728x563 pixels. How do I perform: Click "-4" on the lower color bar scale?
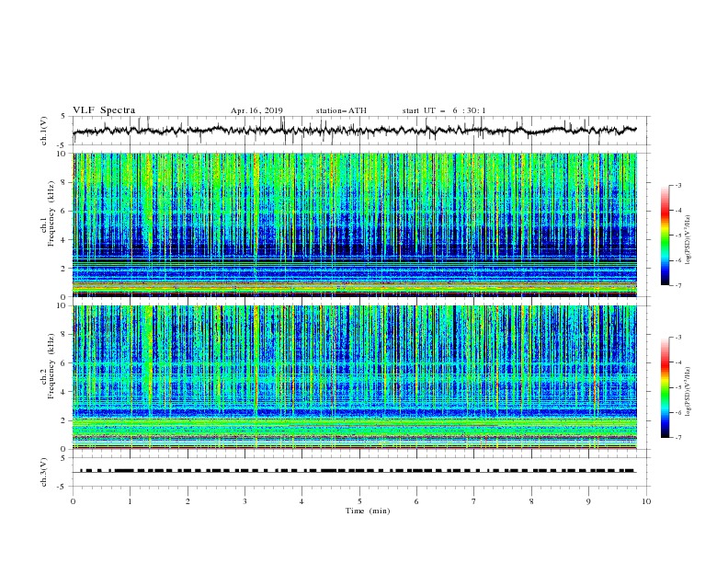click(678, 362)
